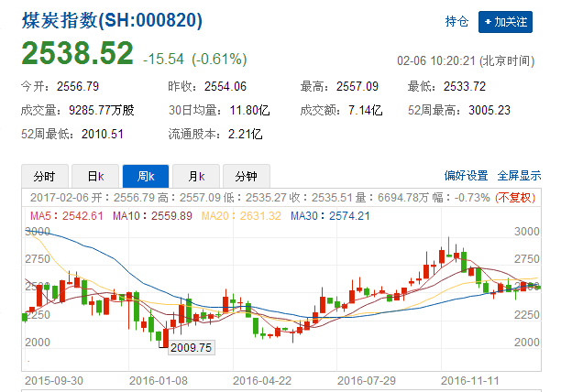561x392 pixels.
Task: Click the 2538.52 current index price
Action: coord(78,55)
